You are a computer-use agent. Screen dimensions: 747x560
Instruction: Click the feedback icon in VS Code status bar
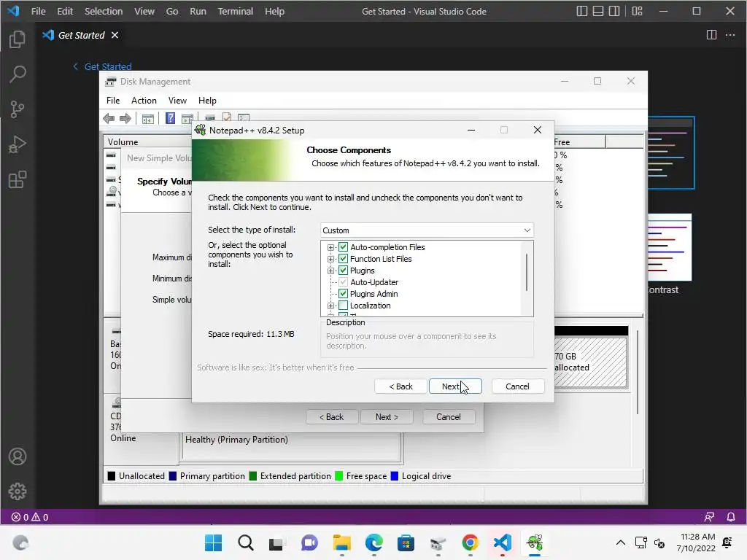(x=709, y=517)
